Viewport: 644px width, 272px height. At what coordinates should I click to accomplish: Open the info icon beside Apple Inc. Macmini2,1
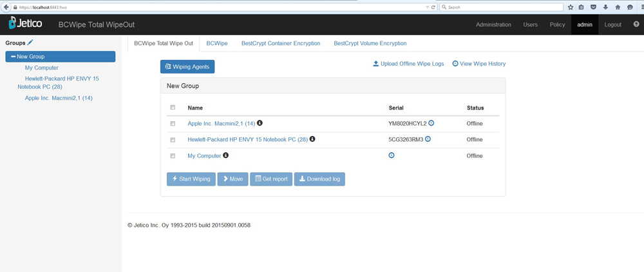(260, 122)
